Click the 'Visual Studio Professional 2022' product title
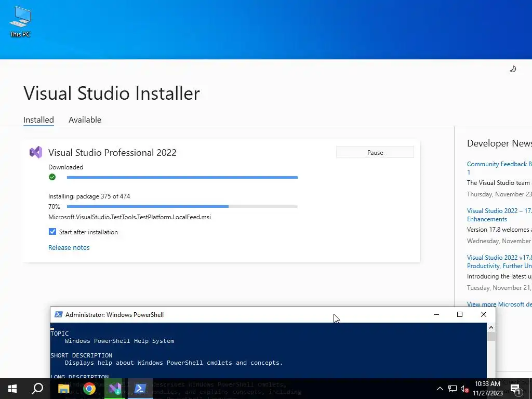This screenshot has width=532, height=399. point(112,152)
